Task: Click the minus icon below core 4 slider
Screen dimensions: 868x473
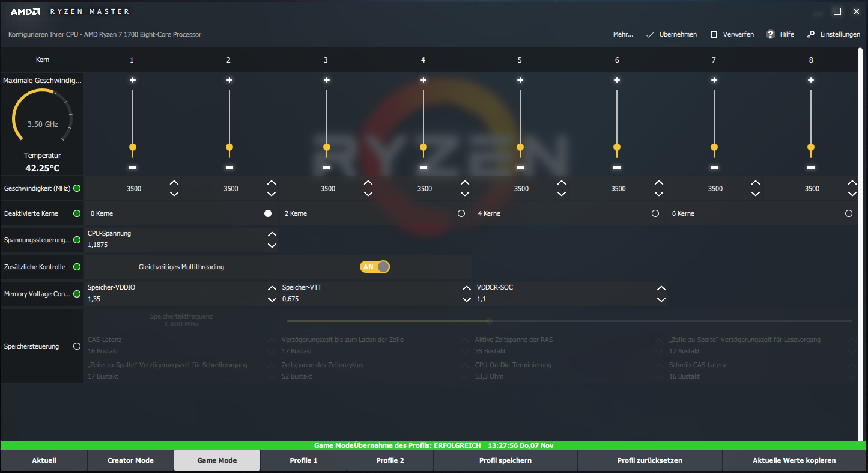Action: click(423, 167)
